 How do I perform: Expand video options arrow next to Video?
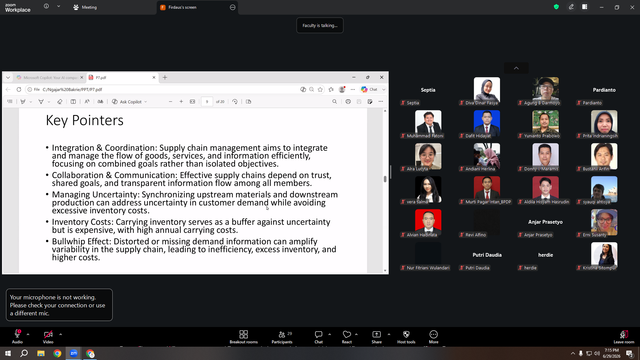60,334
